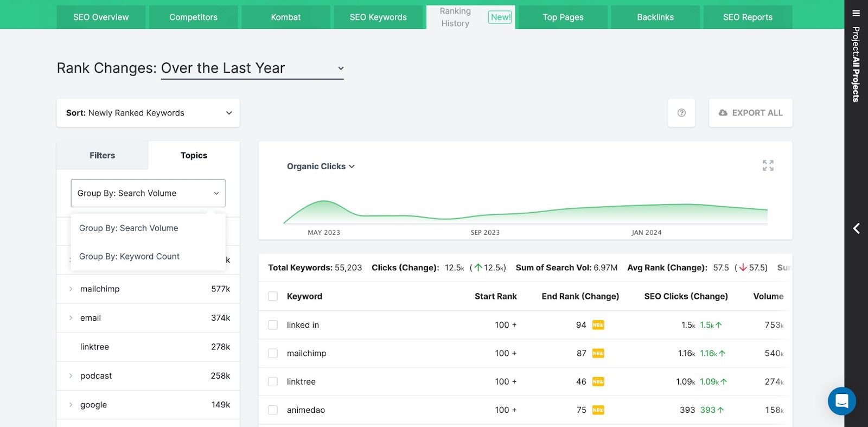Select the Topics panel tab
868x427 pixels.
pos(194,155)
